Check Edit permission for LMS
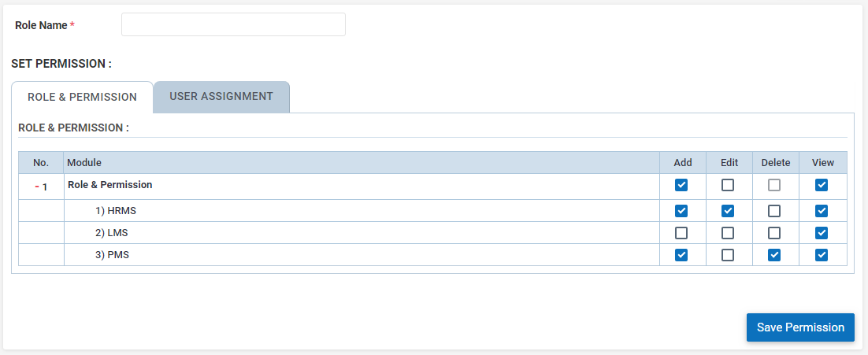Image resolution: width=868 pixels, height=355 pixels. tap(728, 233)
